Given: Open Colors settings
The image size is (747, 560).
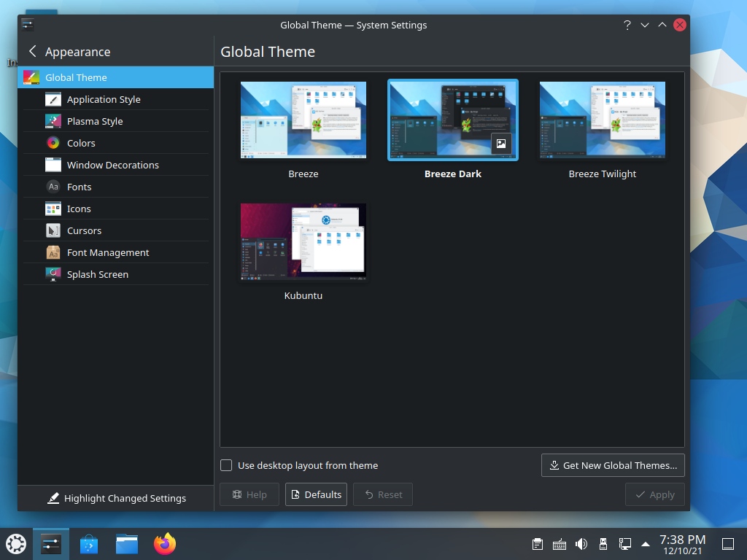Looking at the screenshot, I should click(116, 143).
